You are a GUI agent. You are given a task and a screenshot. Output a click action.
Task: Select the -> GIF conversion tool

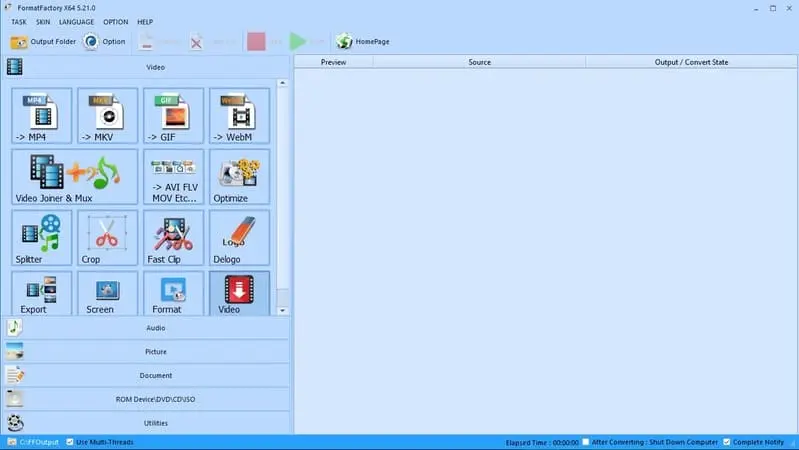click(x=173, y=115)
